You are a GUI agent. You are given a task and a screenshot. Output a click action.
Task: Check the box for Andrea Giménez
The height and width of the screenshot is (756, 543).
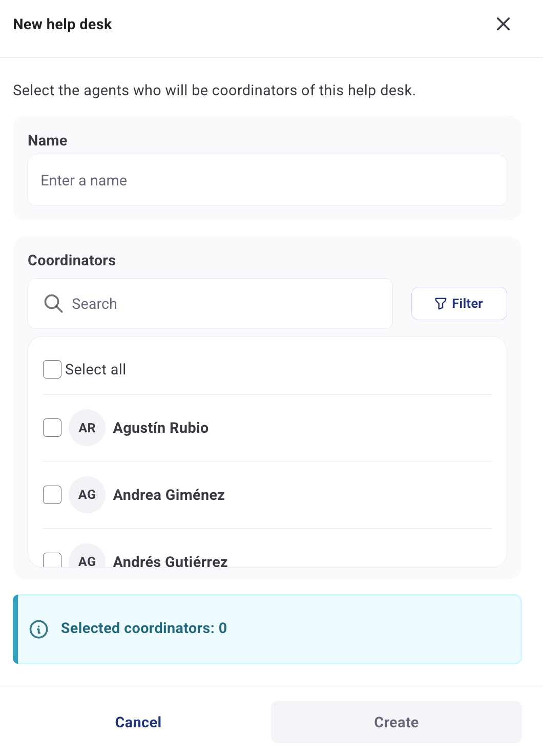[52, 495]
